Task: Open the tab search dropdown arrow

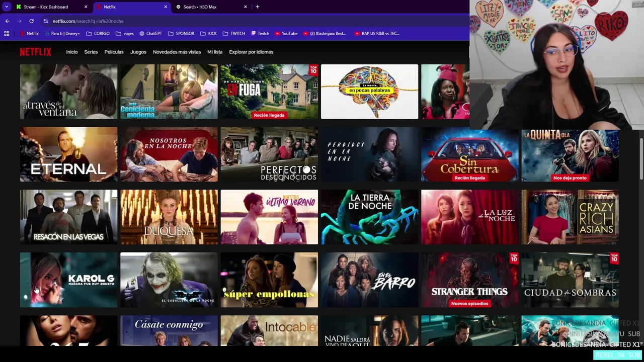Action: click(x=7, y=7)
